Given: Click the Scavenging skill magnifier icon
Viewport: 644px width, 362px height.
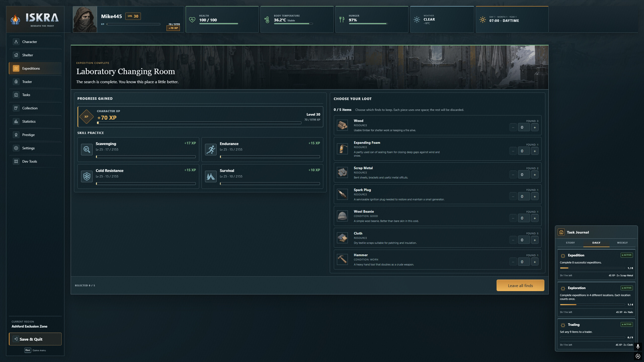Looking at the screenshot, I should [87, 150].
